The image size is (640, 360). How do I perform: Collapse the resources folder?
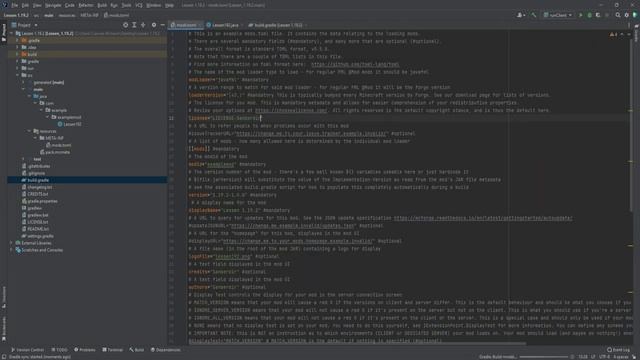pyautogui.click(x=30, y=131)
